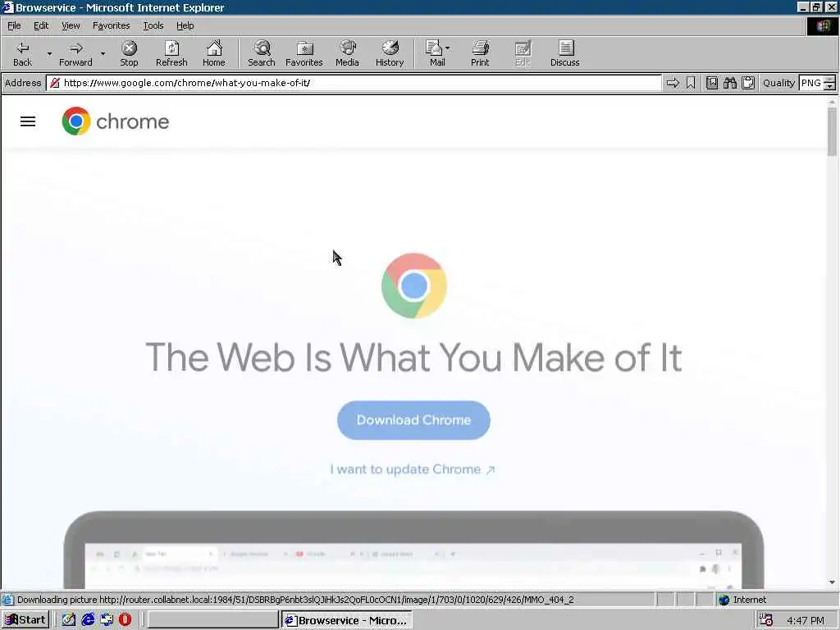
Task: Click the address bar URL field
Action: click(354, 83)
